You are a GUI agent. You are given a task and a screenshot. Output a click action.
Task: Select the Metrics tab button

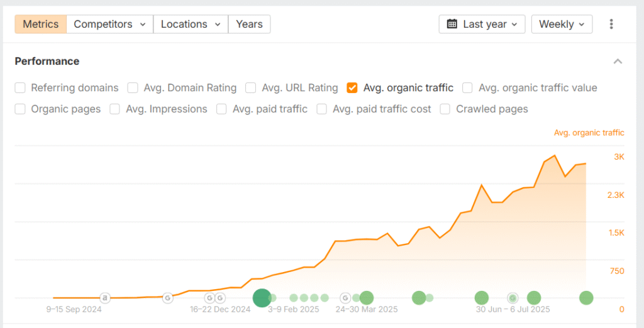40,25
